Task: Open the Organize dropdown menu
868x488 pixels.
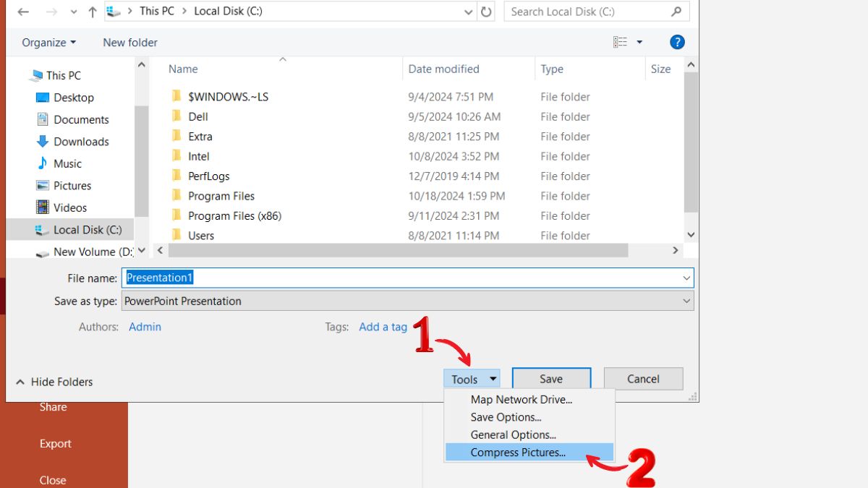Action: [48, 43]
